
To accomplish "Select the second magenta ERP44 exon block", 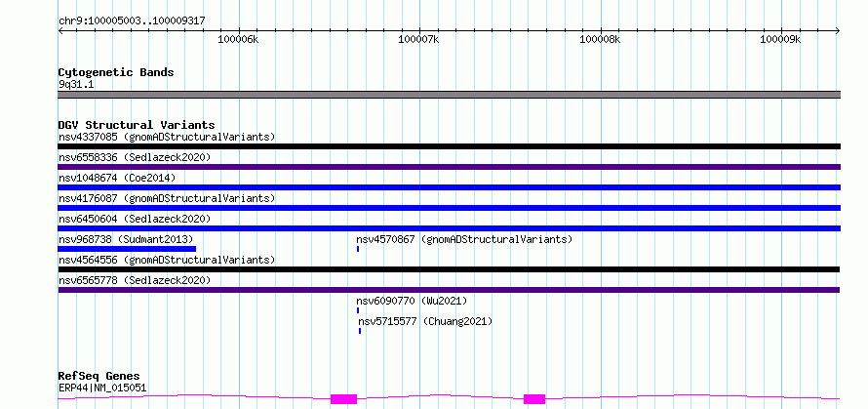I will pyautogui.click(x=534, y=399).
